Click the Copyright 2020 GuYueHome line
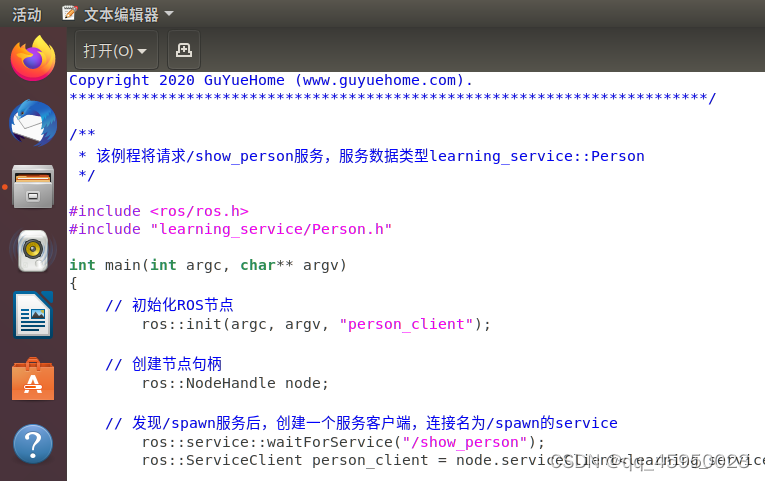This screenshot has height=481, width=765. [x=271, y=80]
